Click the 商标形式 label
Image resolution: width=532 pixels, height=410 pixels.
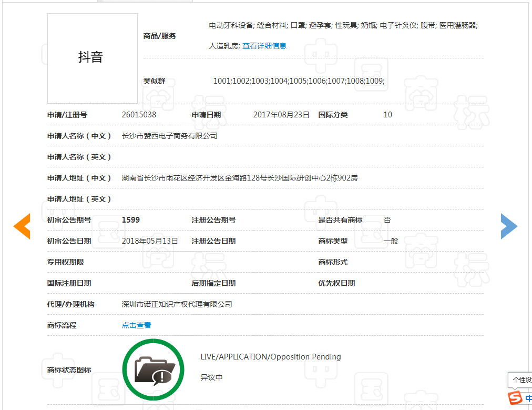coord(333,262)
